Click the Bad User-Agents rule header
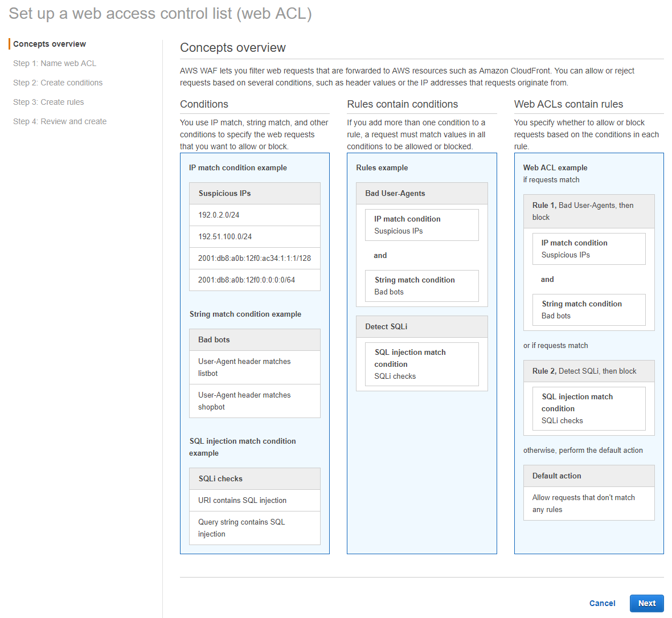Image resolution: width=672 pixels, height=618 pixels. pyautogui.click(x=421, y=193)
